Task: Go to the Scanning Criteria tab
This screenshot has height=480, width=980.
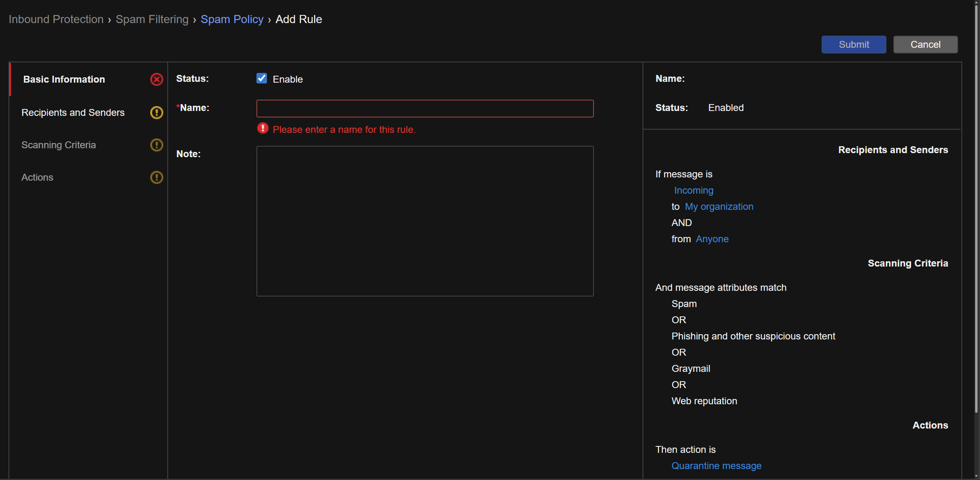Action: click(59, 145)
